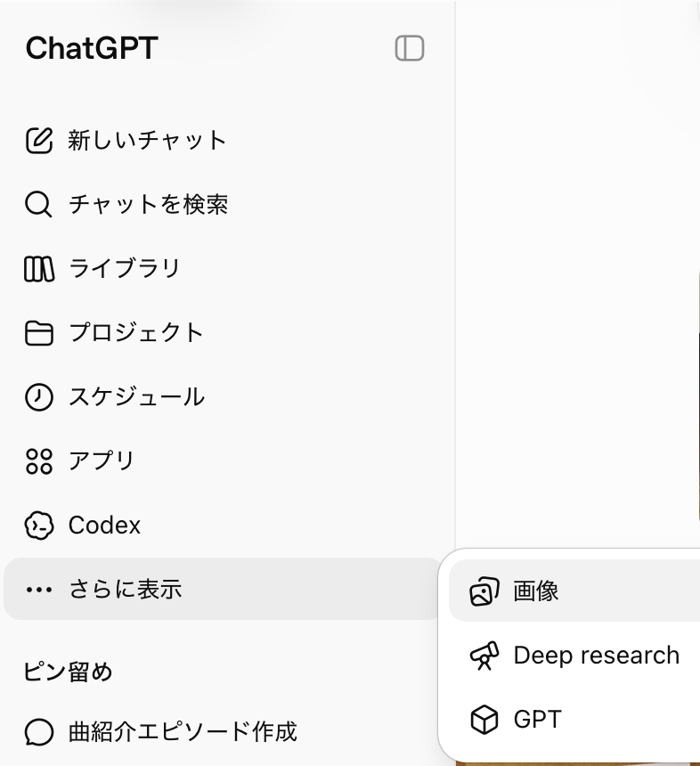Click the telescope icon for Deep research
Image resolution: width=700 pixels, height=766 pixels.
coord(484,656)
